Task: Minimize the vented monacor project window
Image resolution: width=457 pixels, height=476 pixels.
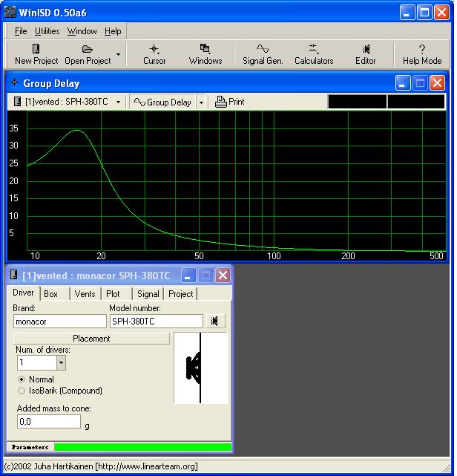Action: point(188,276)
